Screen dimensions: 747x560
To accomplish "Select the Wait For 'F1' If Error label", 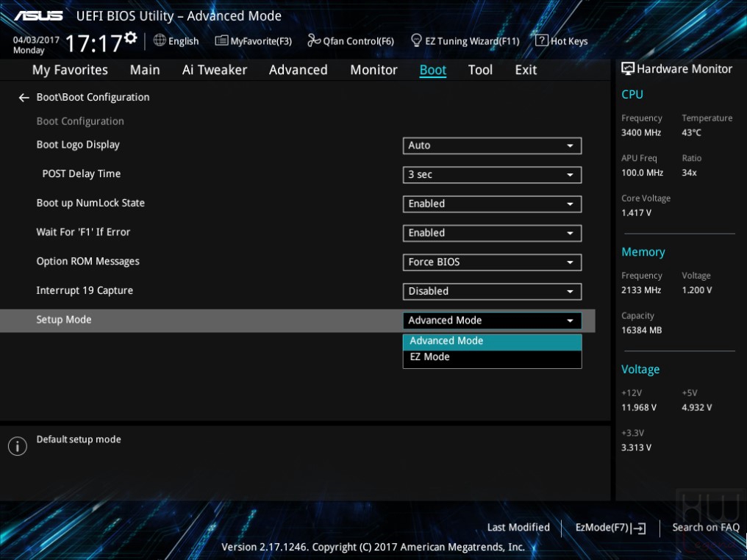I will coord(83,232).
